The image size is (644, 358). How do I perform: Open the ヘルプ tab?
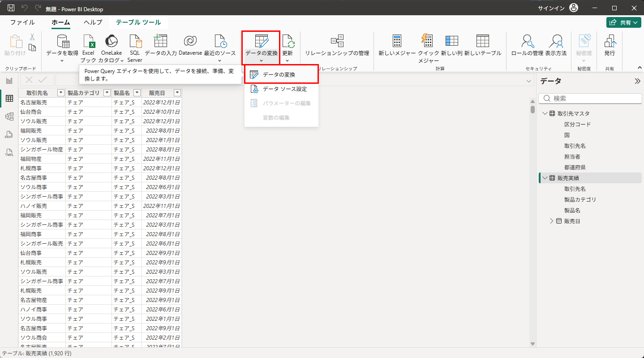(93, 22)
